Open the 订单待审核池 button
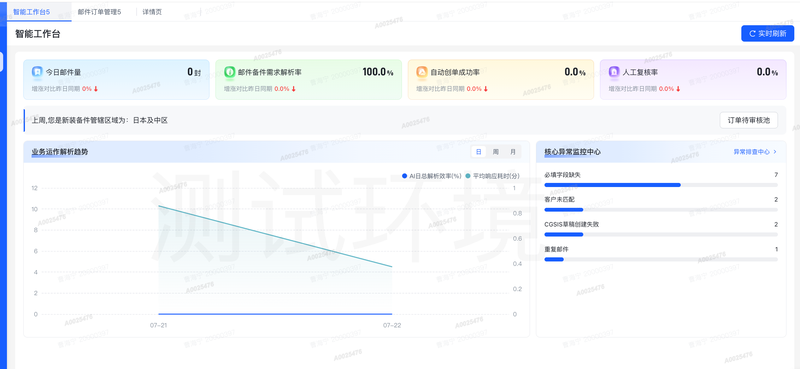The width and height of the screenshot is (800, 369). 748,120
